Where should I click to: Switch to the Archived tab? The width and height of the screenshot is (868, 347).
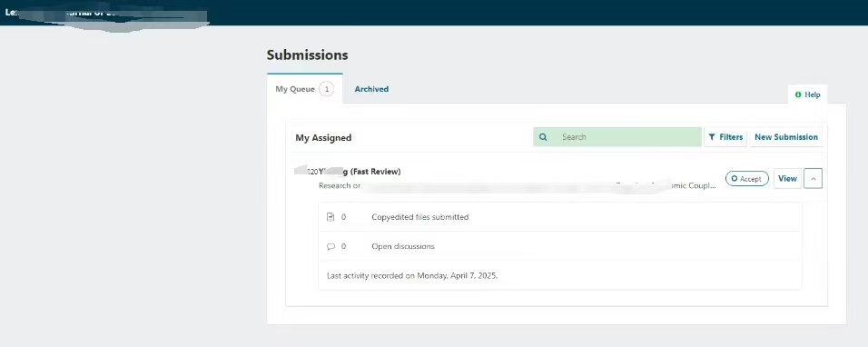(x=371, y=89)
